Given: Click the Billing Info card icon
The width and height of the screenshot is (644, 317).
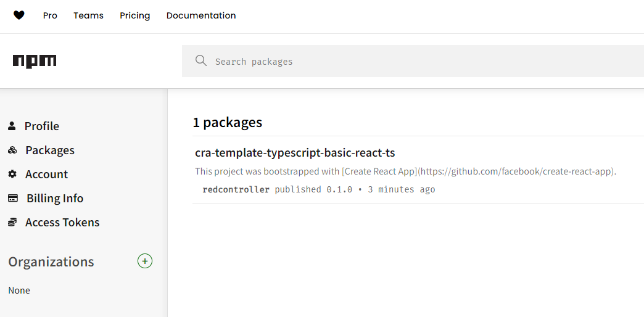Looking at the screenshot, I should tap(13, 199).
